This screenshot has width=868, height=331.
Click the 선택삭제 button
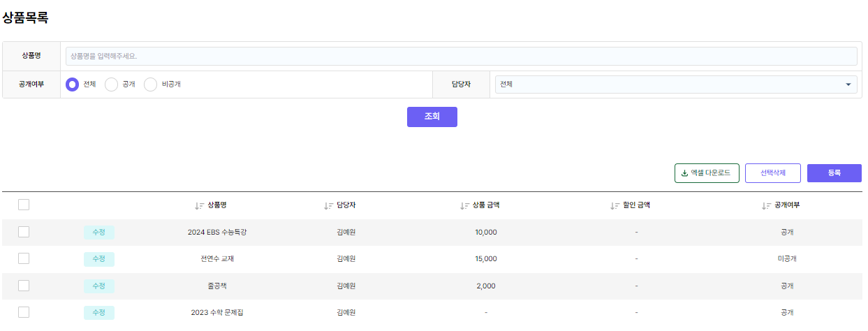coord(773,173)
